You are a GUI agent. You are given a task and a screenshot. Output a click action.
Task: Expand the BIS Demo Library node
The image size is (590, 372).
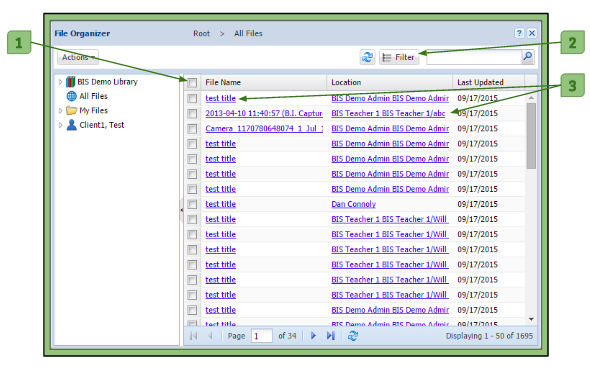coord(61,82)
